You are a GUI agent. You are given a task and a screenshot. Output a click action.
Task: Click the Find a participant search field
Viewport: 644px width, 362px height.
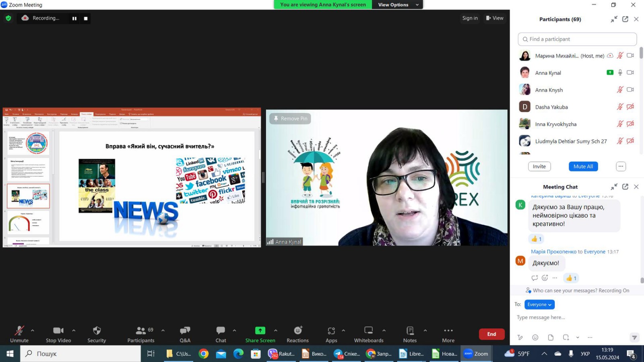577,39
